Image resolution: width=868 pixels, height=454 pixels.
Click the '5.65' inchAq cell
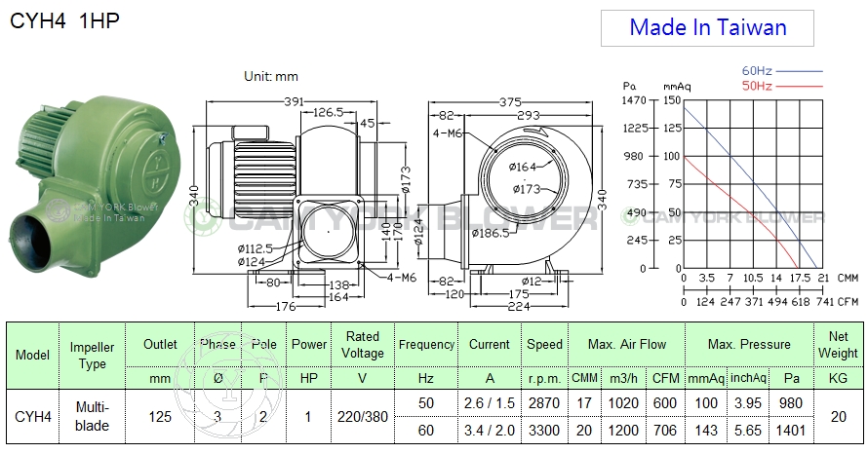click(x=748, y=431)
